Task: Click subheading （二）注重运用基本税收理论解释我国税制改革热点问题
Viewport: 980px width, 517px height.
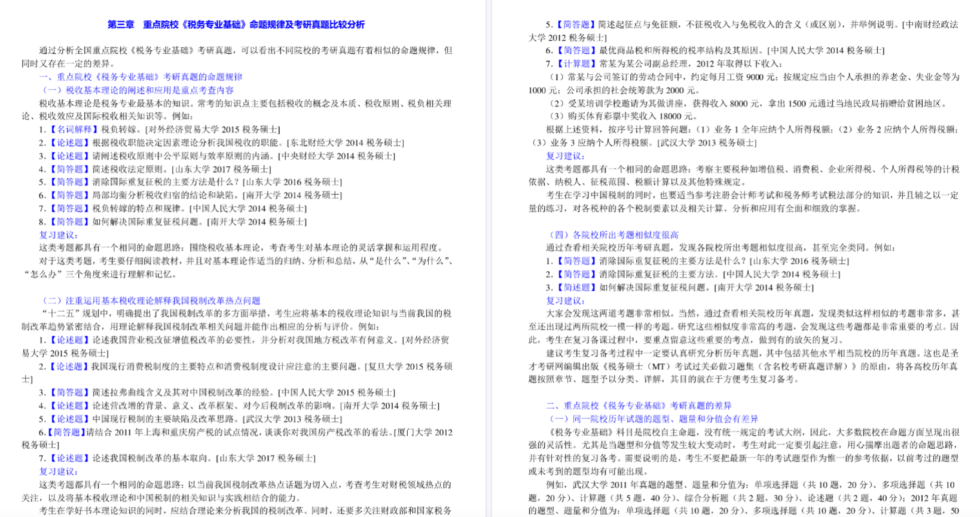Action: tap(151, 300)
